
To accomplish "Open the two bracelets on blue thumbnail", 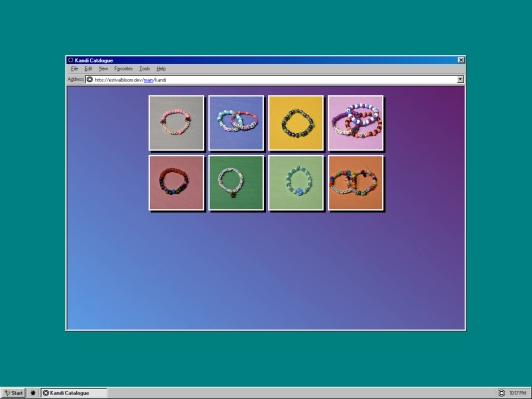I will 236,122.
